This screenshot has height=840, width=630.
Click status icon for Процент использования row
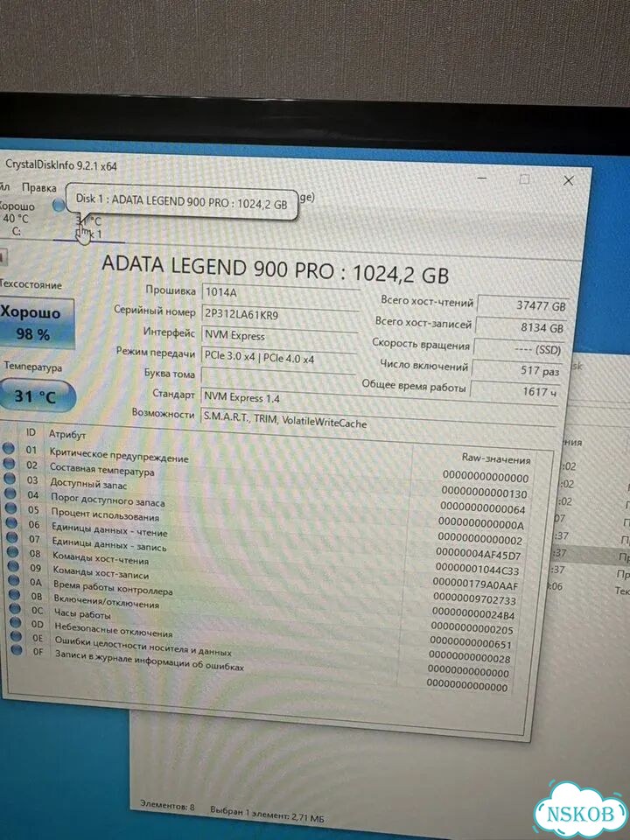coord(11,508)
